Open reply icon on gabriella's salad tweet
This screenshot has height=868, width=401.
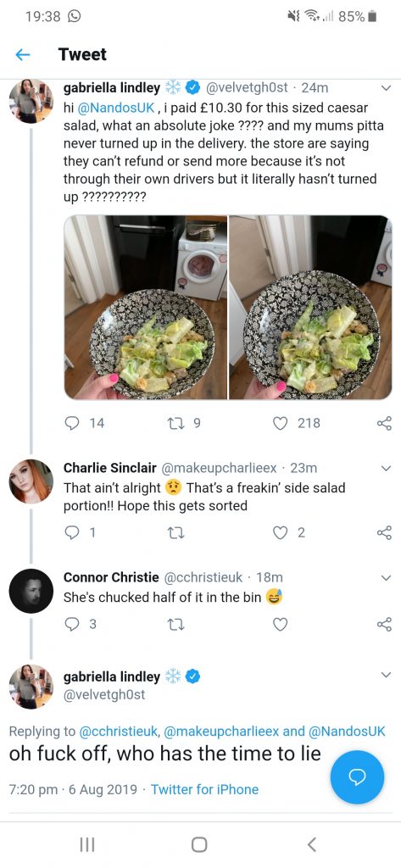point(72,423)
